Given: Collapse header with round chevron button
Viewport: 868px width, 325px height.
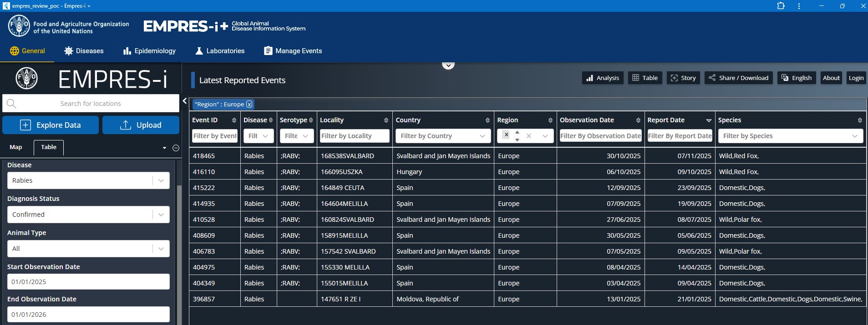Looking at the screenshot, I should tap(448, 65).
